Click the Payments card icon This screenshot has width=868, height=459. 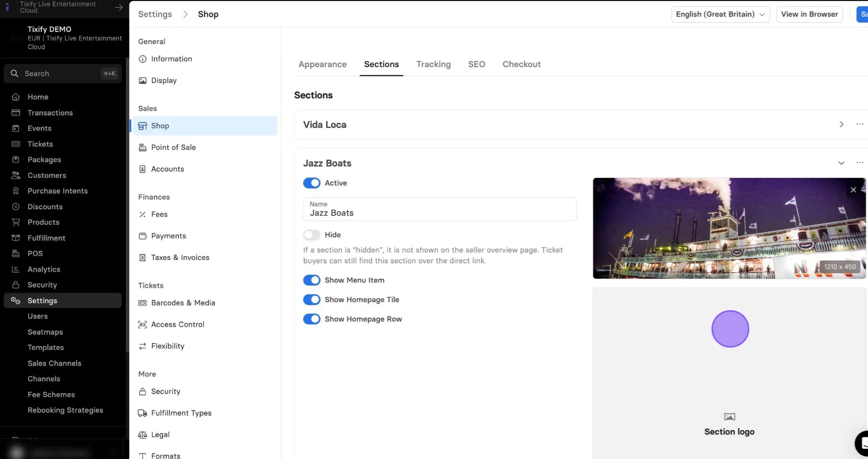[x=143, y=236]
